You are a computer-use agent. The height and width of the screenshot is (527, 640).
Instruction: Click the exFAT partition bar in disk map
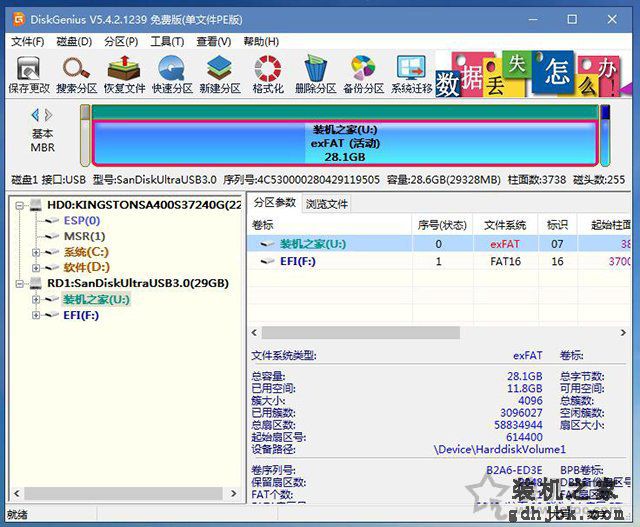tap(345, 143)
